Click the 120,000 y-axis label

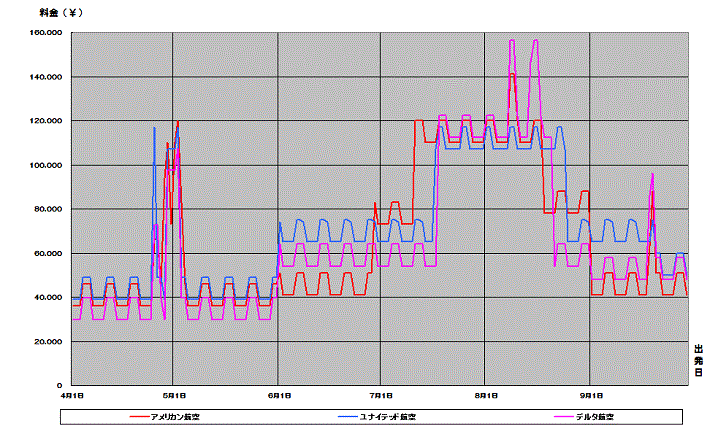(46, 121)
